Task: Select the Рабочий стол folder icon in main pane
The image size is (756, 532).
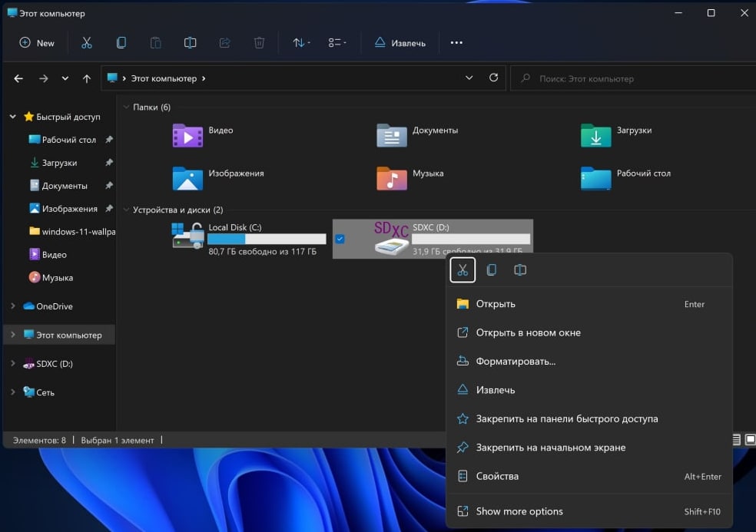Action: (596, 178)
